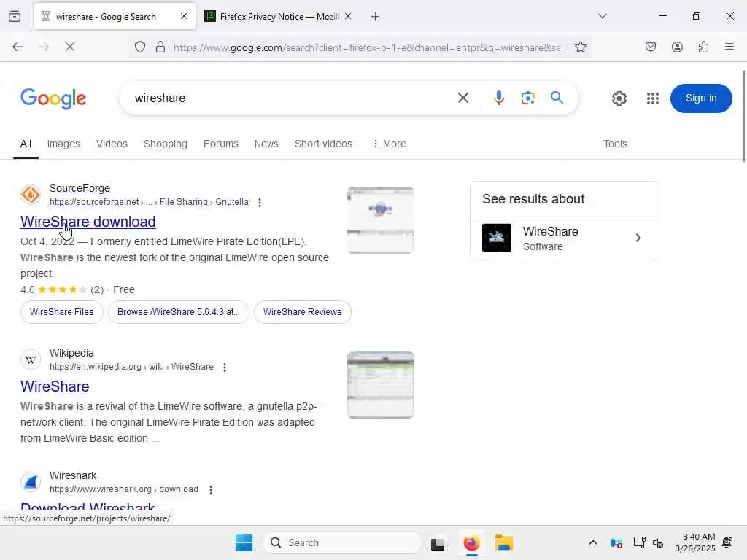
Task: Bookmark this page with the star icon
Action: tap(580, 47)
